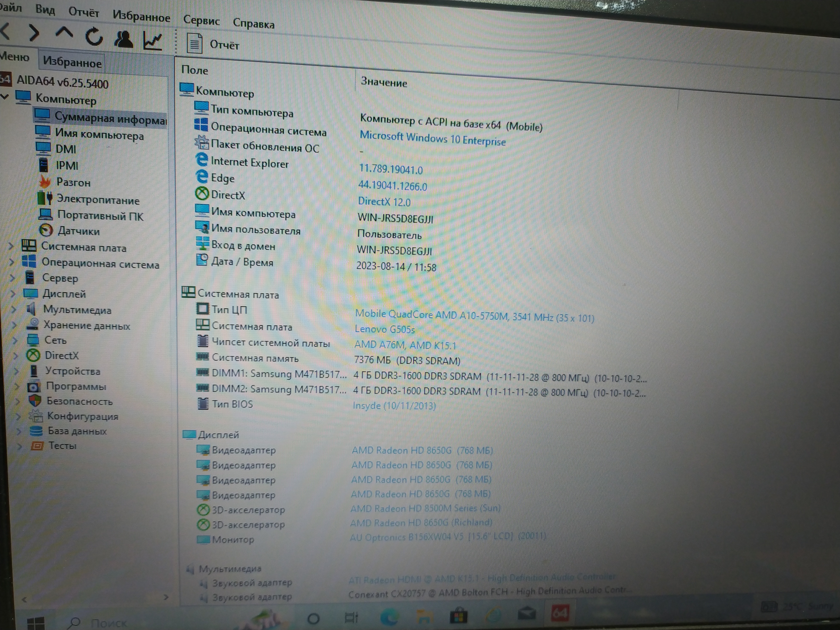The height and width of the screenshot is (630, 840).
Task: Click the Программы tree icon
Action: 33,387
